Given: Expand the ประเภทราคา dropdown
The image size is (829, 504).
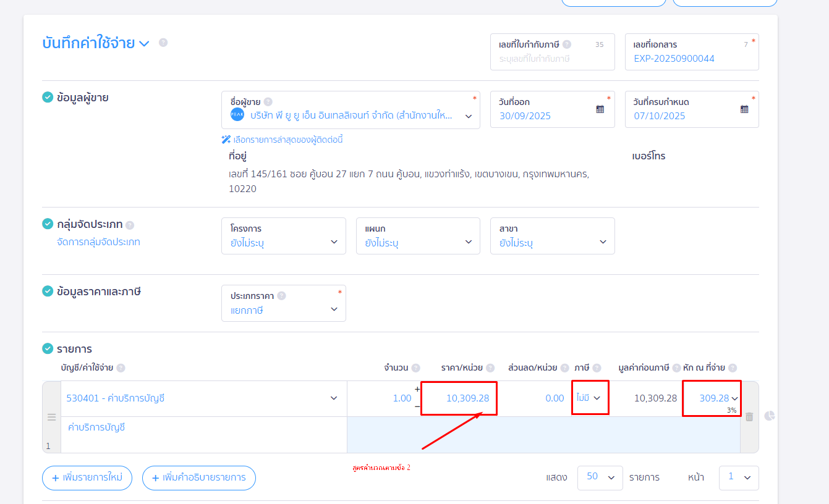Looking at the screenshot, I should 283,303.
